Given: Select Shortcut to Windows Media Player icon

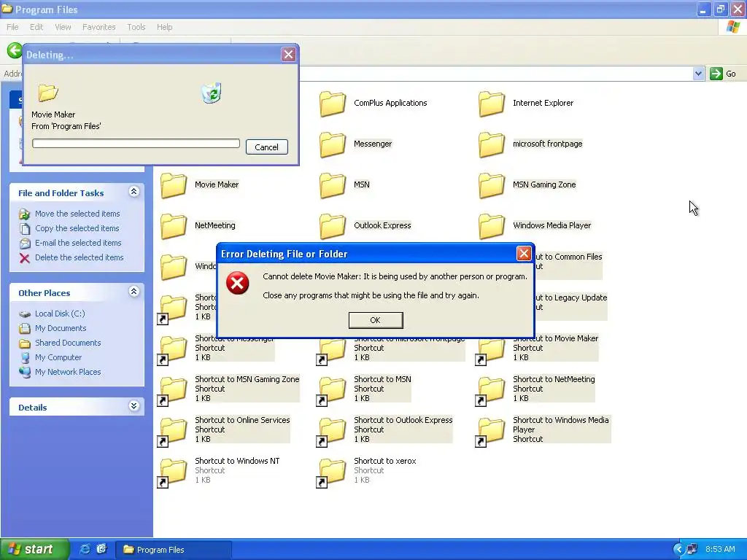Looking at the screenshot, I should point(491,432).
